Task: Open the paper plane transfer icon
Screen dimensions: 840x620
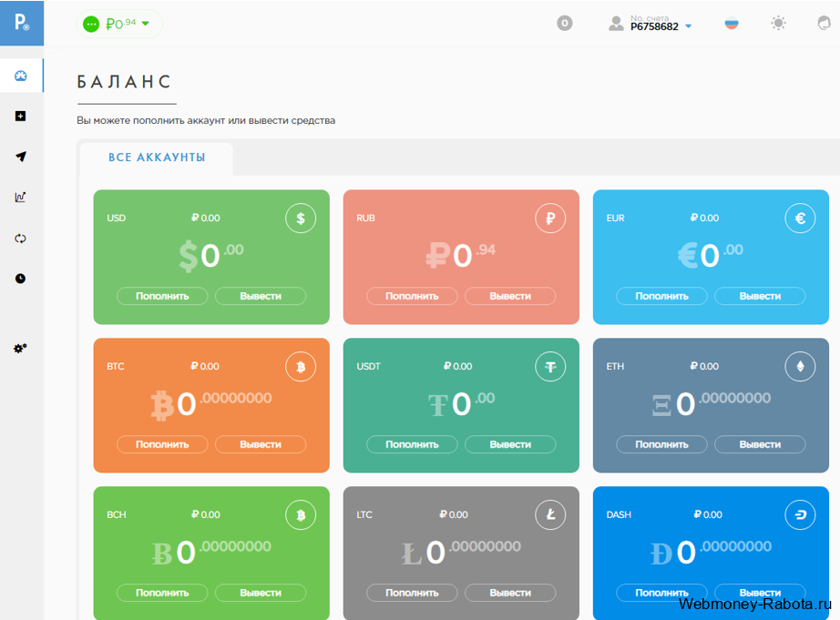Action: tap(21, 157)
